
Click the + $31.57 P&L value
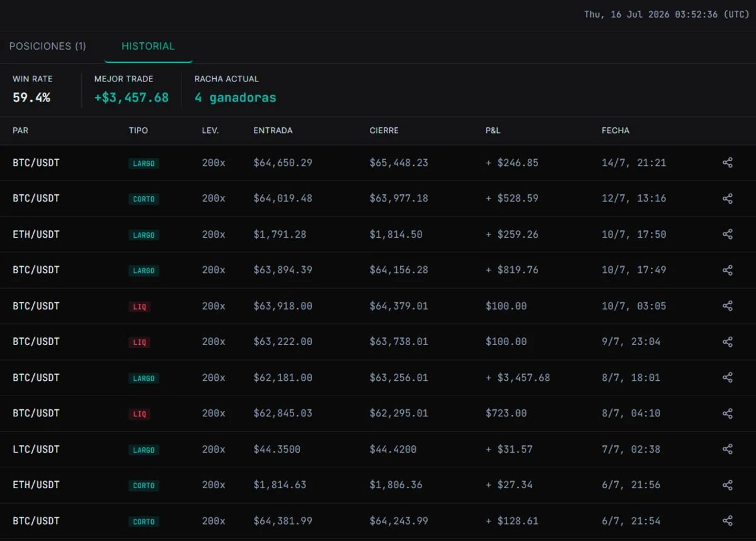pos(509,450)
